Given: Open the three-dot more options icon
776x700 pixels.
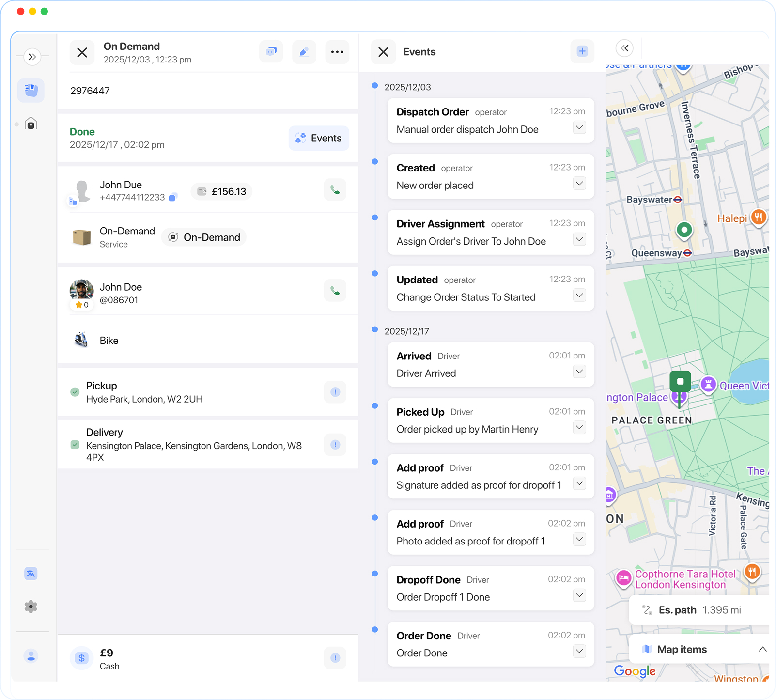Looking at the screenshot, I should (337, 52).
